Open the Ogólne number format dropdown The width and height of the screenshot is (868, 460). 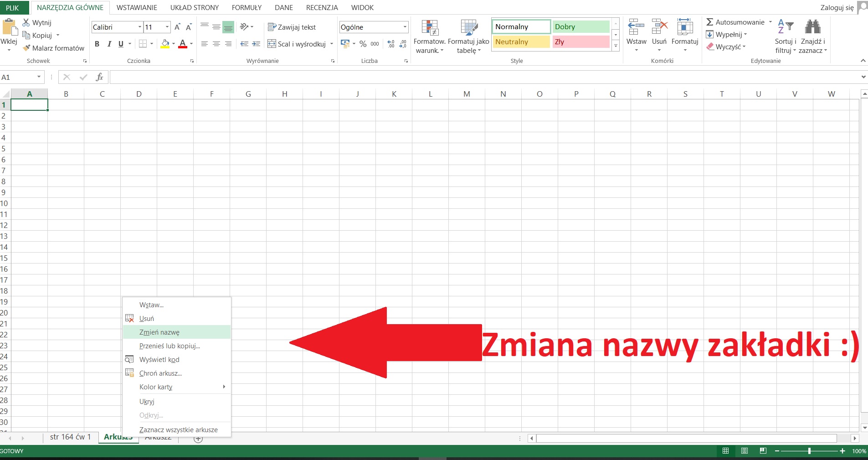pyautogui.click(x=405, y=27)
